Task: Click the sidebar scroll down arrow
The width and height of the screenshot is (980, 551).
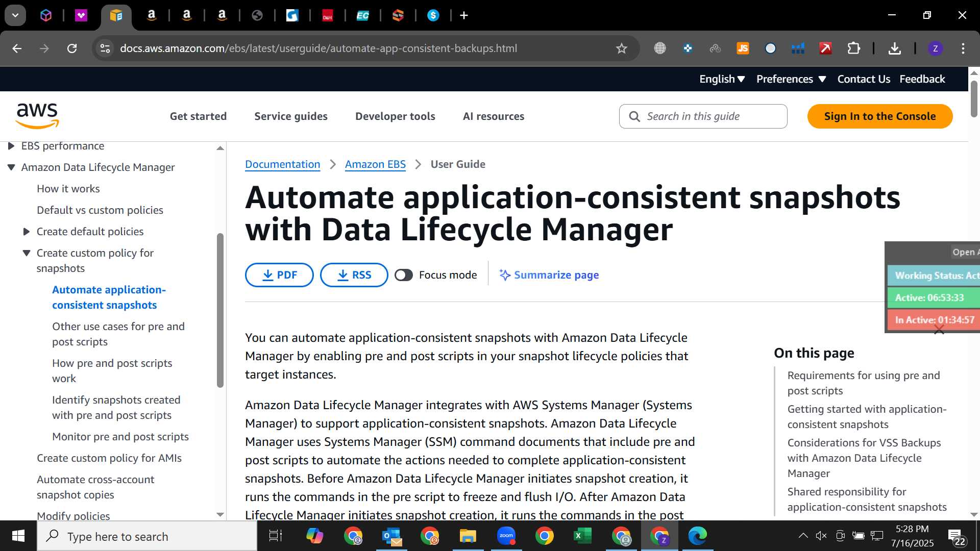Action: [x=220, y=515]
